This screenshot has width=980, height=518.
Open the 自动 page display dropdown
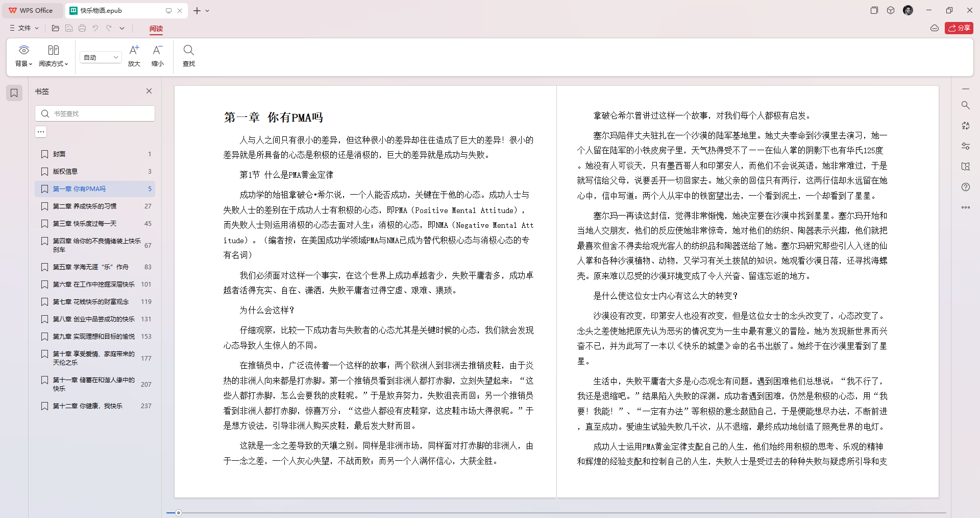click(100, 57)
